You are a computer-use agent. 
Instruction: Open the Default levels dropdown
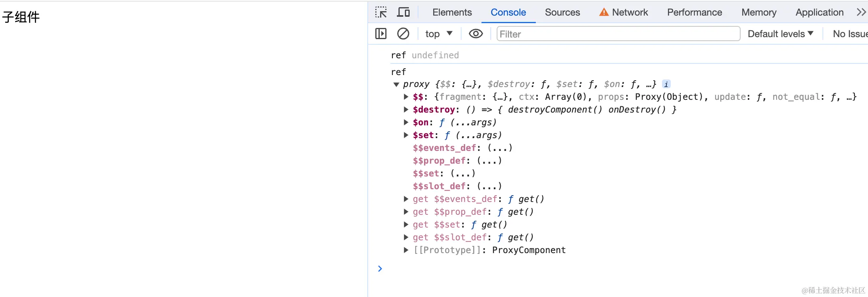[x=781, y=34]
